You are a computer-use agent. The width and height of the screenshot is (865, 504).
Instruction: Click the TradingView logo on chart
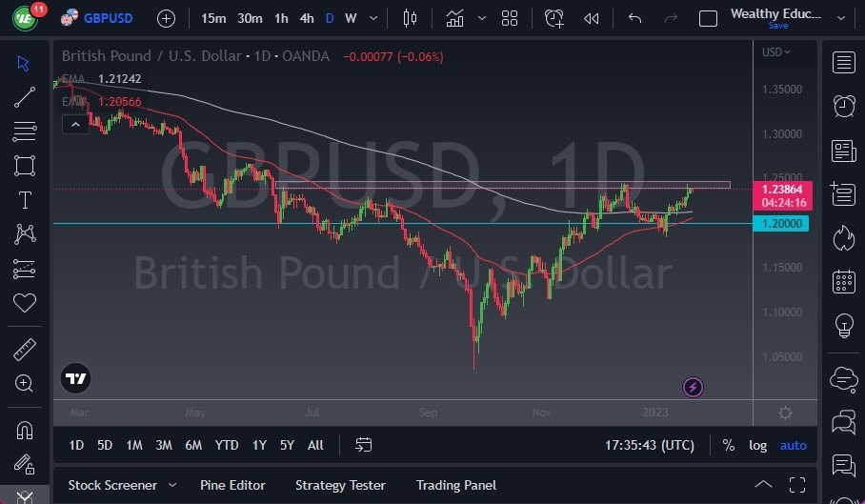click(75, 378)
